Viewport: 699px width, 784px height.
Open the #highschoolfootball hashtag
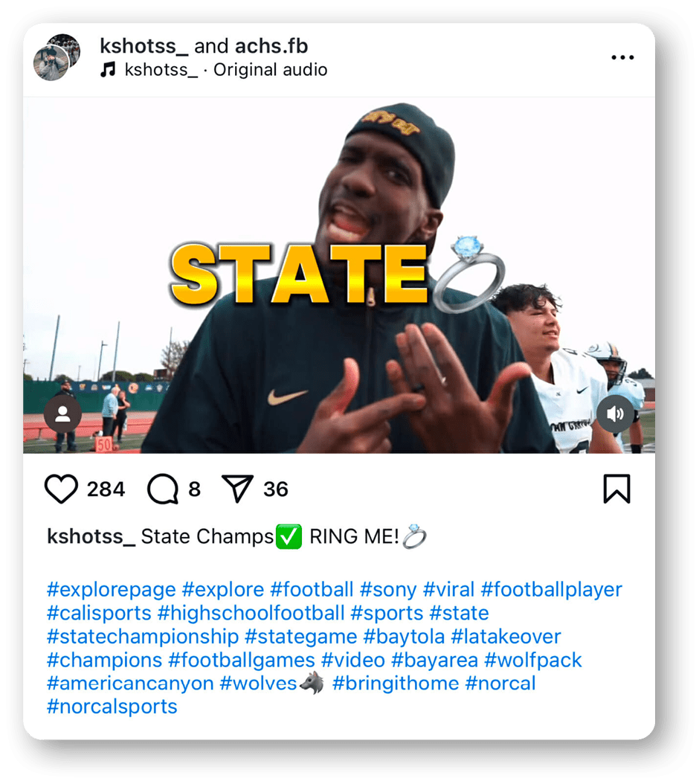pos(251,614)
